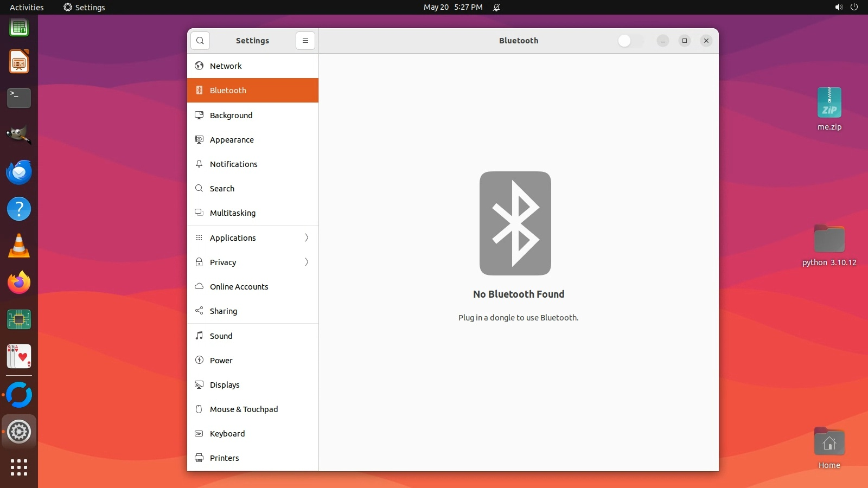Expand the Applications submenu chevron

(x=307, y=238)
